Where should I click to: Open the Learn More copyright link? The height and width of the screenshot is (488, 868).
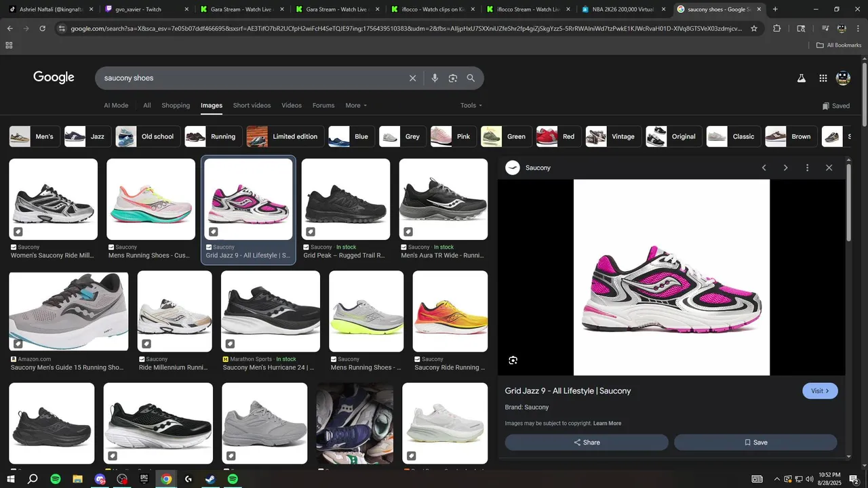(x=607, y=424)
